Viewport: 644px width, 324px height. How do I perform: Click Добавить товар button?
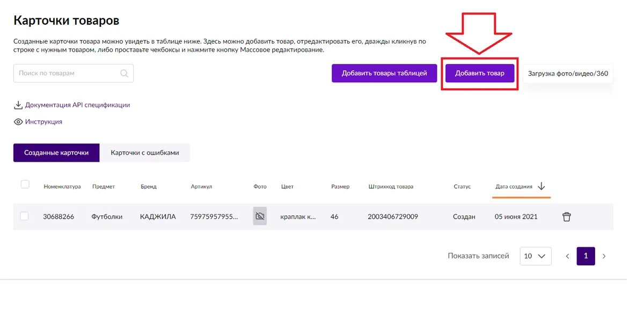click(480, 73)
